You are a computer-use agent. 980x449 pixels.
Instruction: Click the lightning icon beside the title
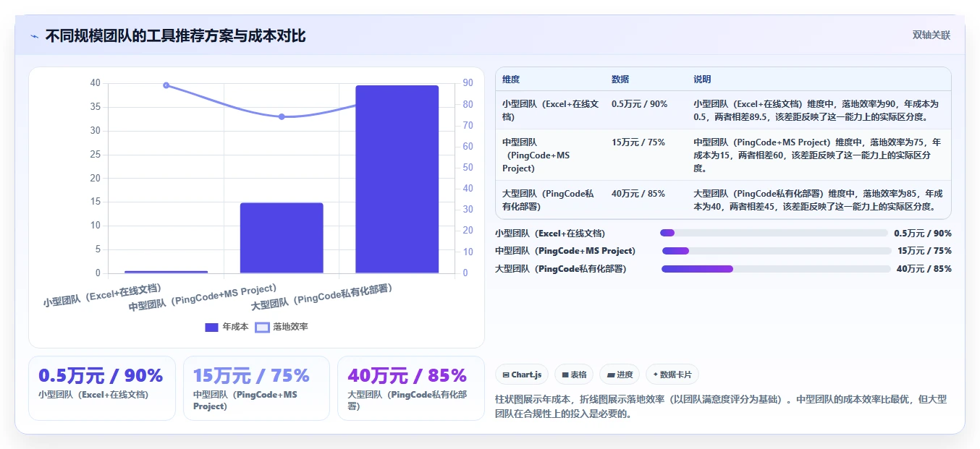(x=35, y=35)
